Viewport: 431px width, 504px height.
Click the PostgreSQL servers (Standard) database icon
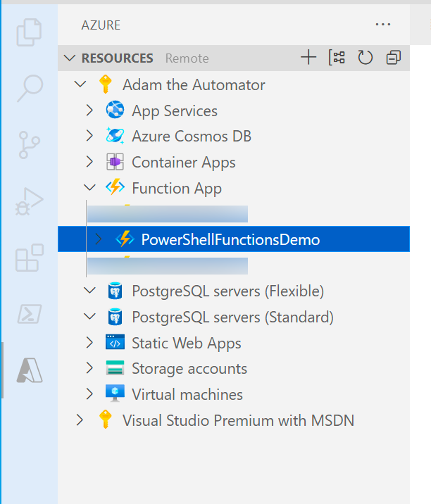[115, 317]
